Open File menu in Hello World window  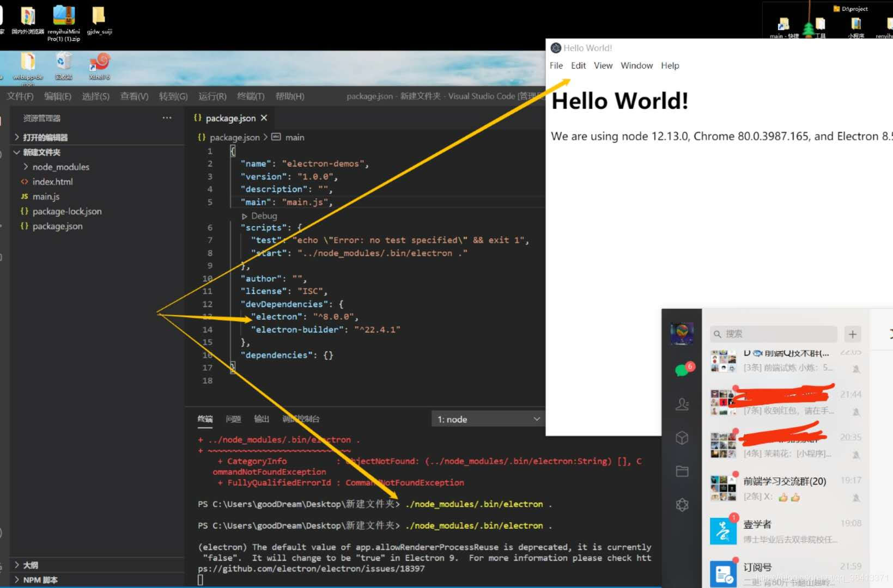click(x=556, y=65)
